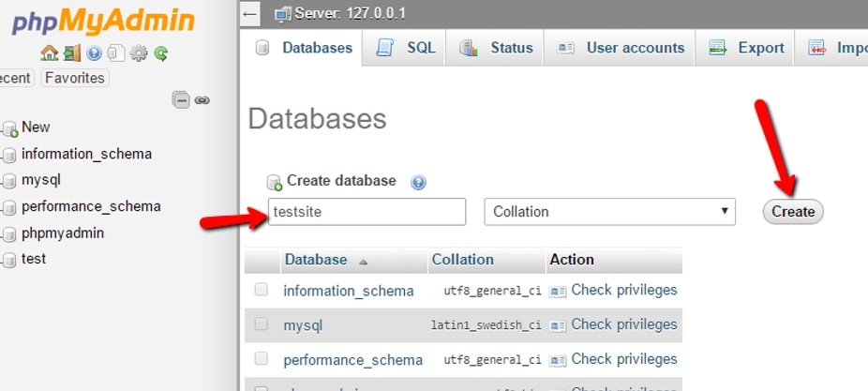Click the log out door icon
868x391 pixels.
tap(71, 53)
